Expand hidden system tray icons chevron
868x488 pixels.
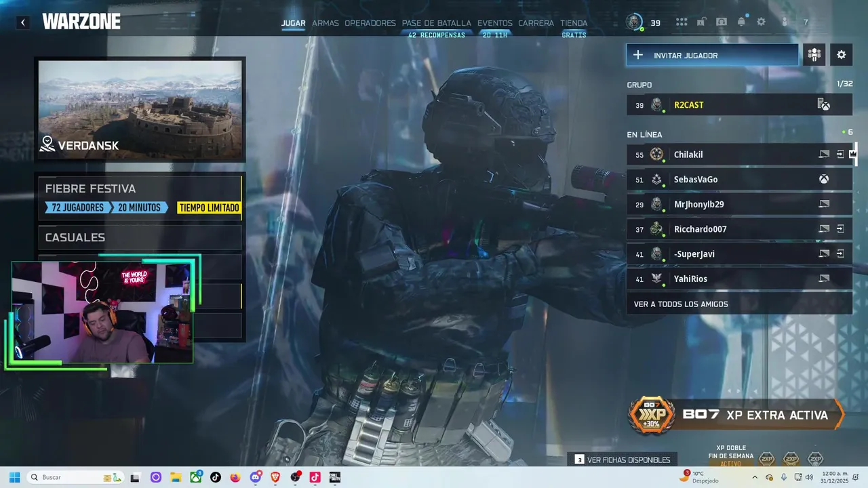pyautogui.click(x=755, y=477)
